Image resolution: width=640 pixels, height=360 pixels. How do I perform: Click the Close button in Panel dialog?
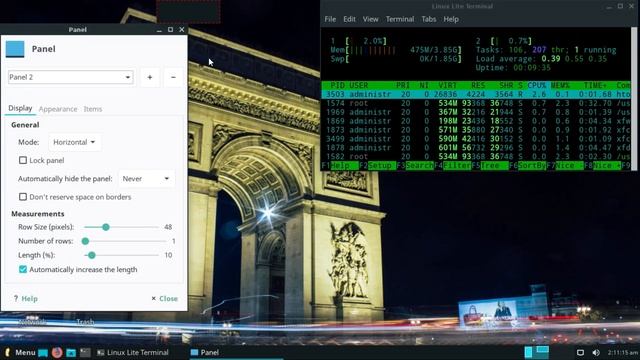click(164, 299)
